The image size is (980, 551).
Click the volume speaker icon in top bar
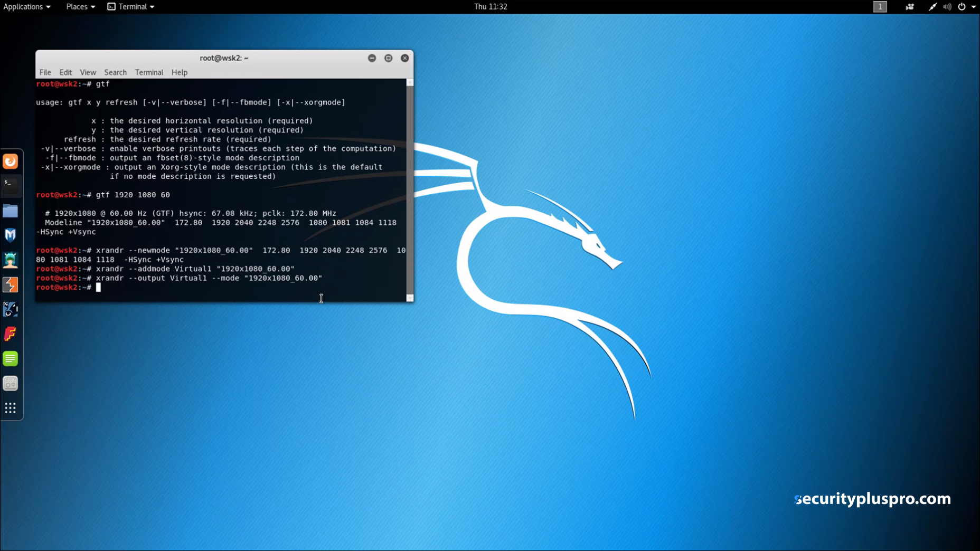pos(947,7)
